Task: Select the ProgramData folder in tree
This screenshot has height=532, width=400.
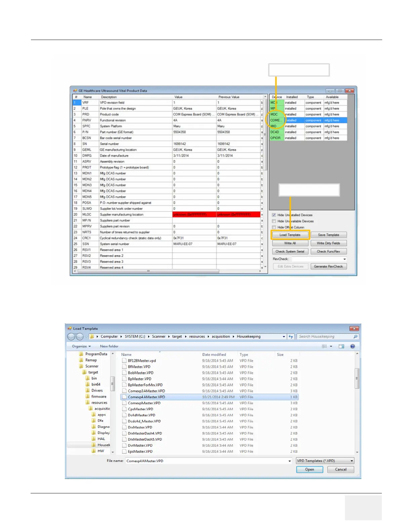Action: pyautogui.click(x=96, y=354)
